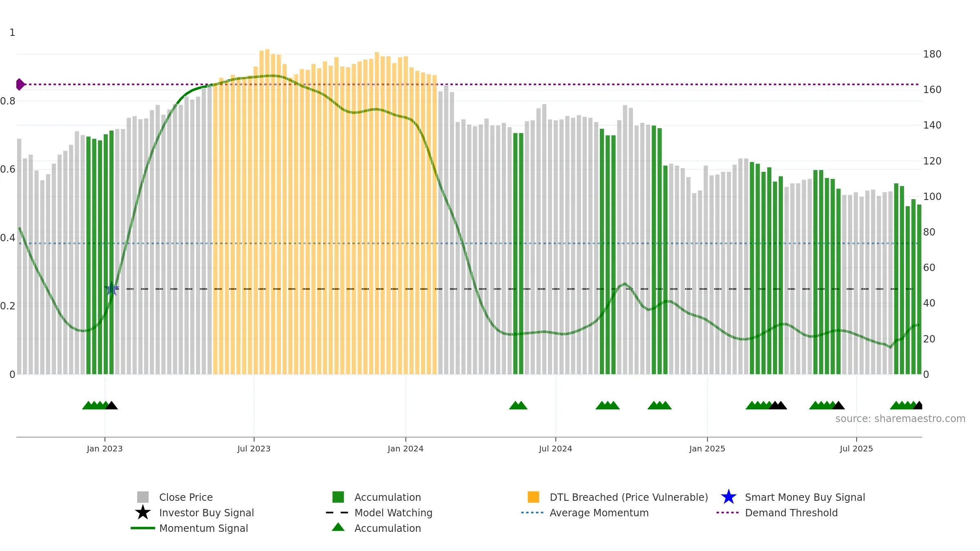
Task: Toggle DTL Breached (Price Vulnerable) label
Action: (629, 497)
